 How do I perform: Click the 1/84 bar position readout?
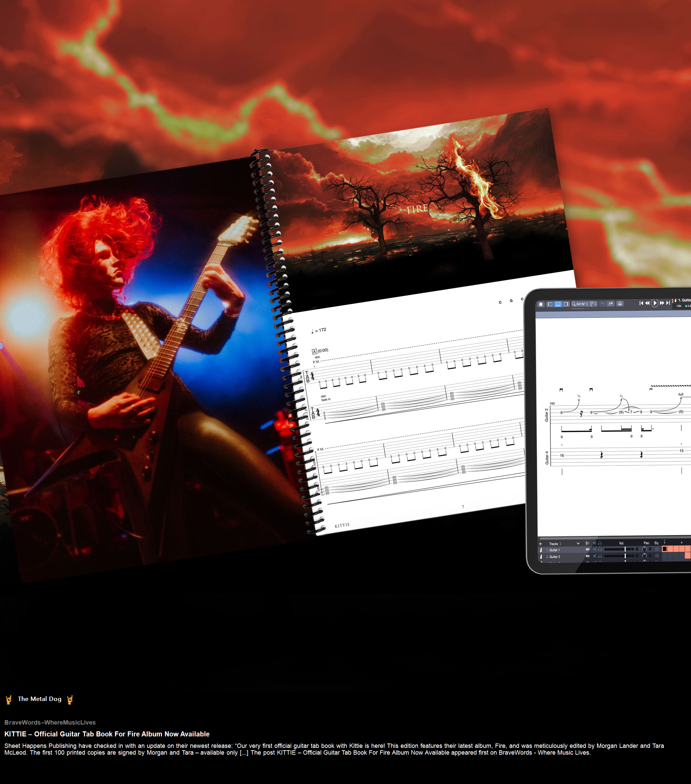(x=679, y=306)
